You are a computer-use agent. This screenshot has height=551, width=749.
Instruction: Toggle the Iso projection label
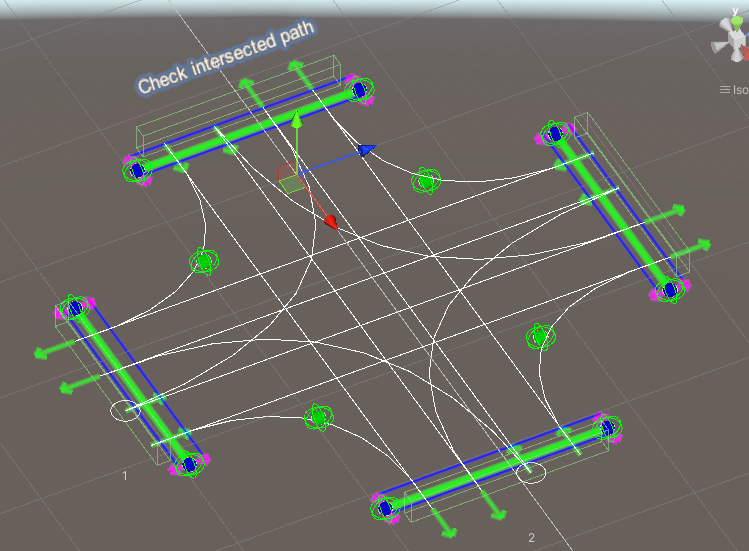coord(734,90)
